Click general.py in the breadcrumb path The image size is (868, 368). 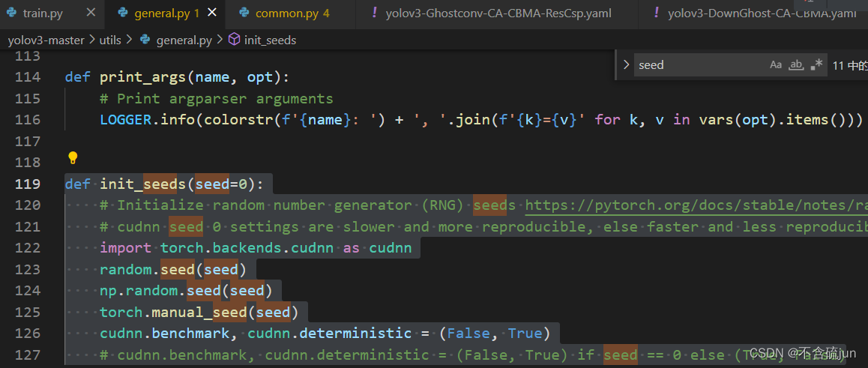(x=184, y=40)
